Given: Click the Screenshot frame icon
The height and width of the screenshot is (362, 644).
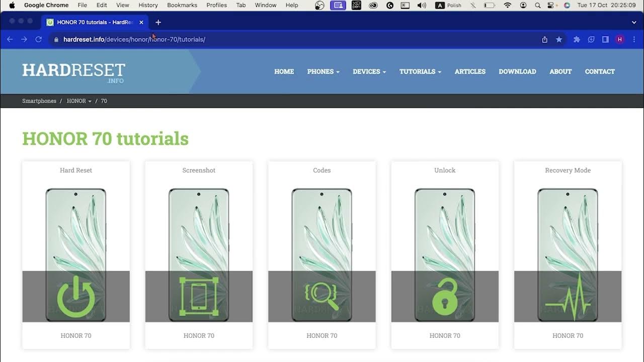Looking at the screenshot, I should coord(199,296).
